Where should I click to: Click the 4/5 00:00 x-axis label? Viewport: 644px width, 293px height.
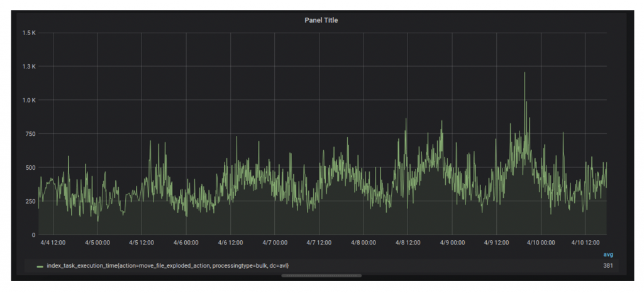(x=97, y=243)
